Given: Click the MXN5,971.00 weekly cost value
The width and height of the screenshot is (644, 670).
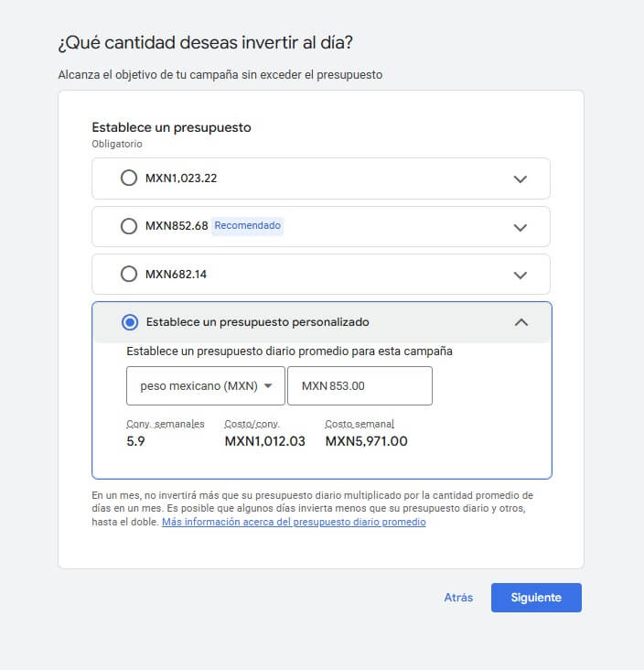Looking at the screenshot, I should coord(366,441).
